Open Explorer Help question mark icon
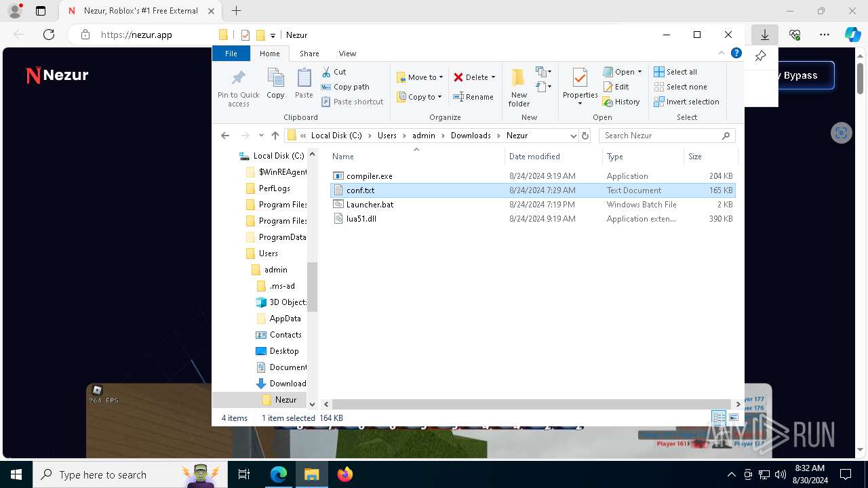Image resolution: width=868 pixels, height=488 pixels. click(736, 54)
